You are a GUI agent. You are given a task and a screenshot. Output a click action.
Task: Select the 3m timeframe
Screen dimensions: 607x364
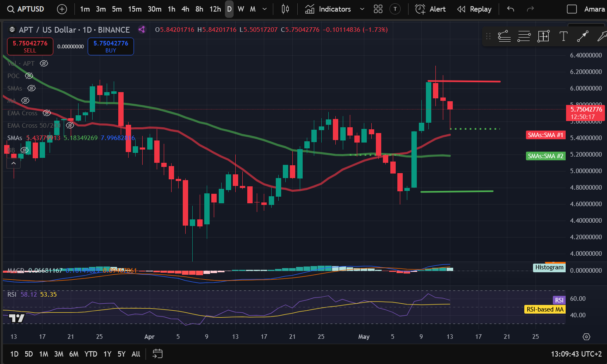(x=101, y=9)
